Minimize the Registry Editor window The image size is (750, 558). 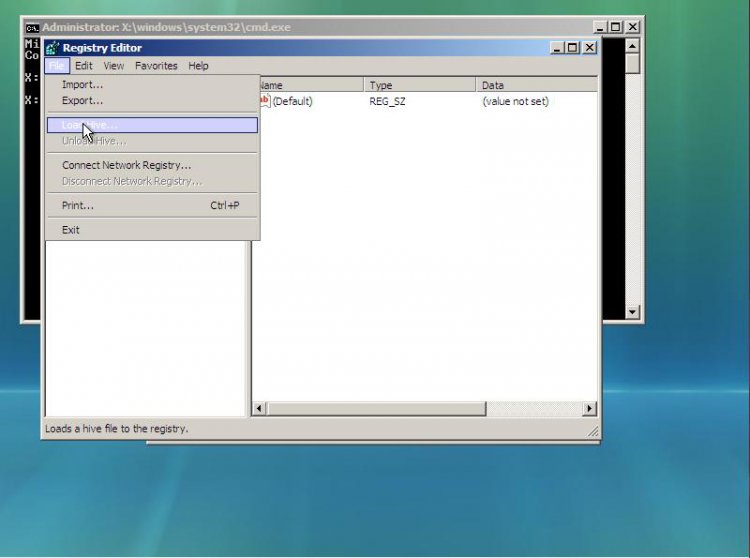click(557, 48)
